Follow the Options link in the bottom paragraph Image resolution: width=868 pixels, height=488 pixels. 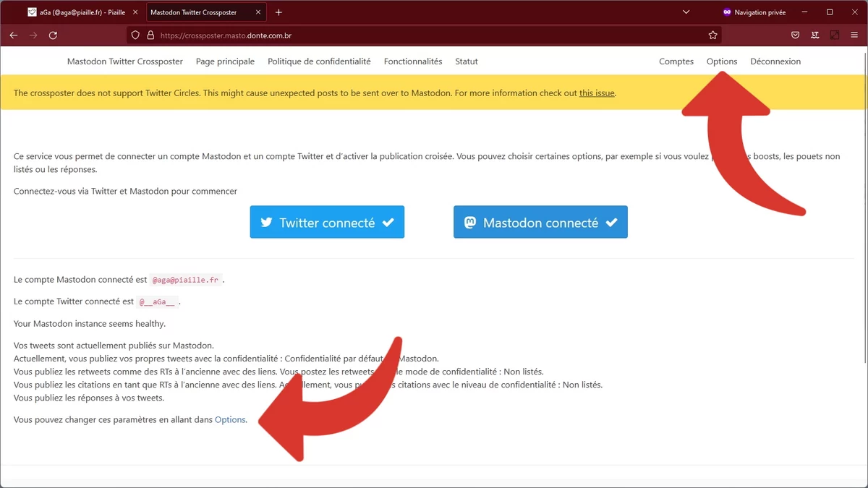pyautogui.click(x=230, y=419)
